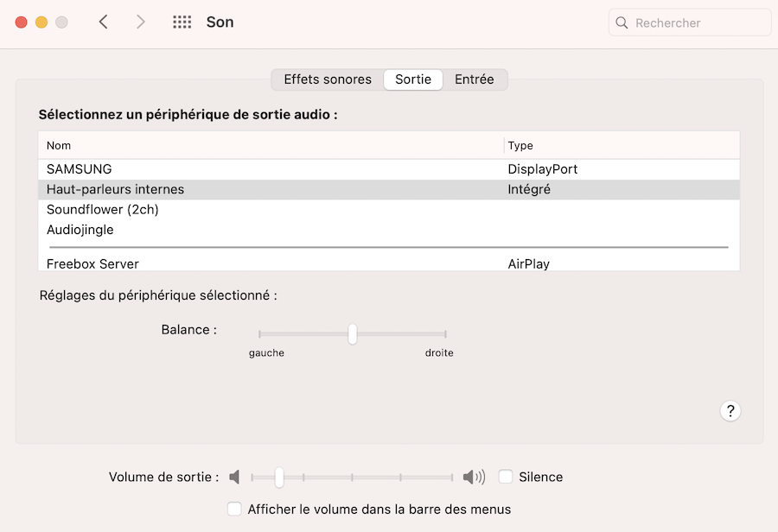This screenshot has height=532, width=778.
Task: Click the Volume de sortie slider thumb
Action: 279,477
